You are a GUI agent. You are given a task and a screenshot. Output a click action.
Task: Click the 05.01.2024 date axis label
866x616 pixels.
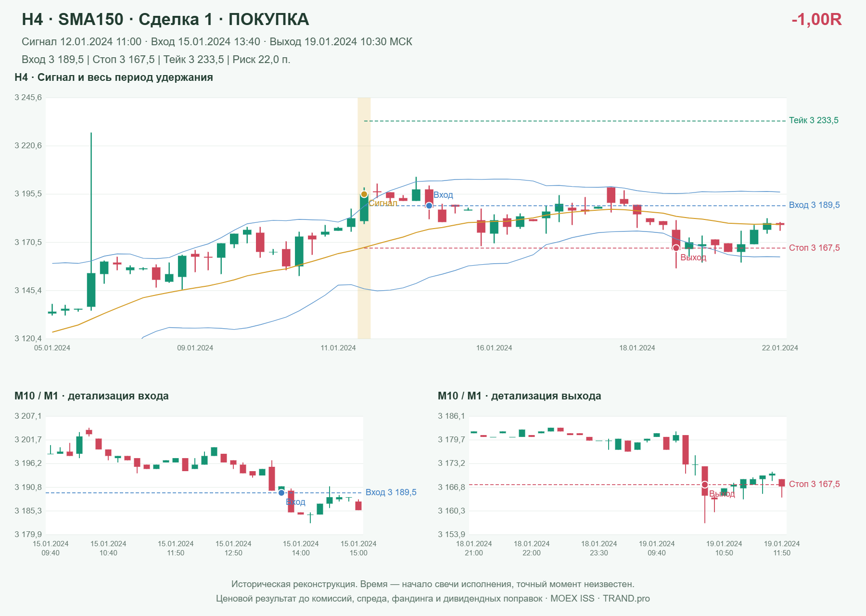coord(52,348)
